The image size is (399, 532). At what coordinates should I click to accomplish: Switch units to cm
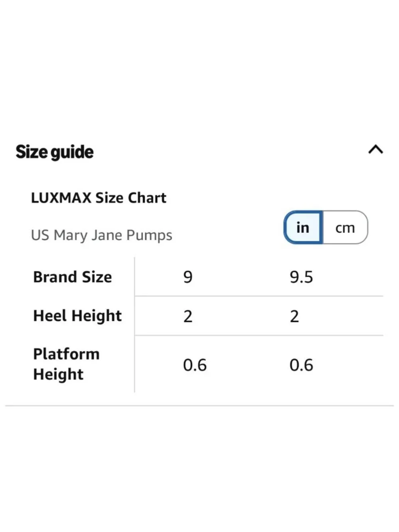345,227
